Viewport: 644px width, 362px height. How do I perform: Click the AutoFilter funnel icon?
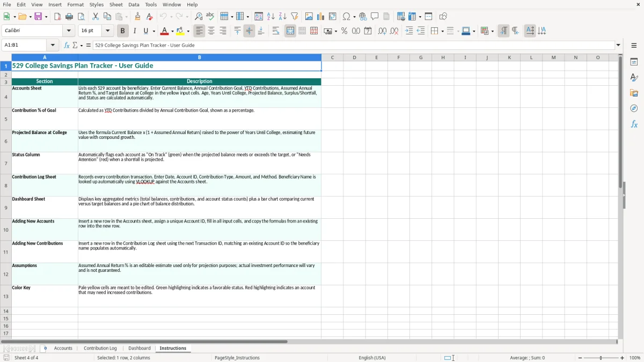coord(294,17)
